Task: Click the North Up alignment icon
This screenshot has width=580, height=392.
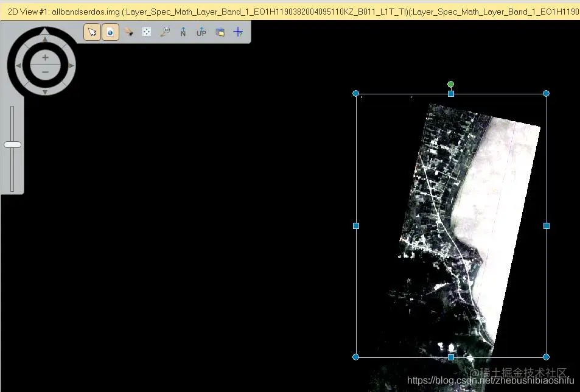Action: pyautogui.click(x=183, y=32)
